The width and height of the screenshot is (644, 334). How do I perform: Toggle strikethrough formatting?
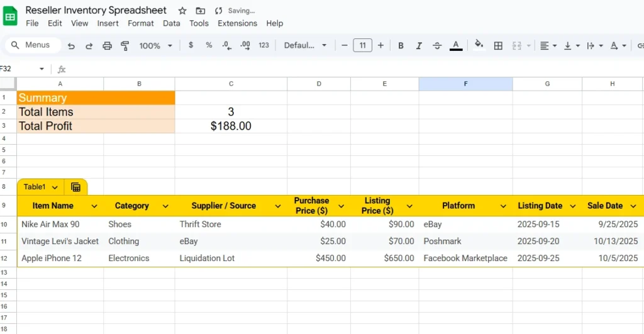pyautogui.click(x=437, y=45)
